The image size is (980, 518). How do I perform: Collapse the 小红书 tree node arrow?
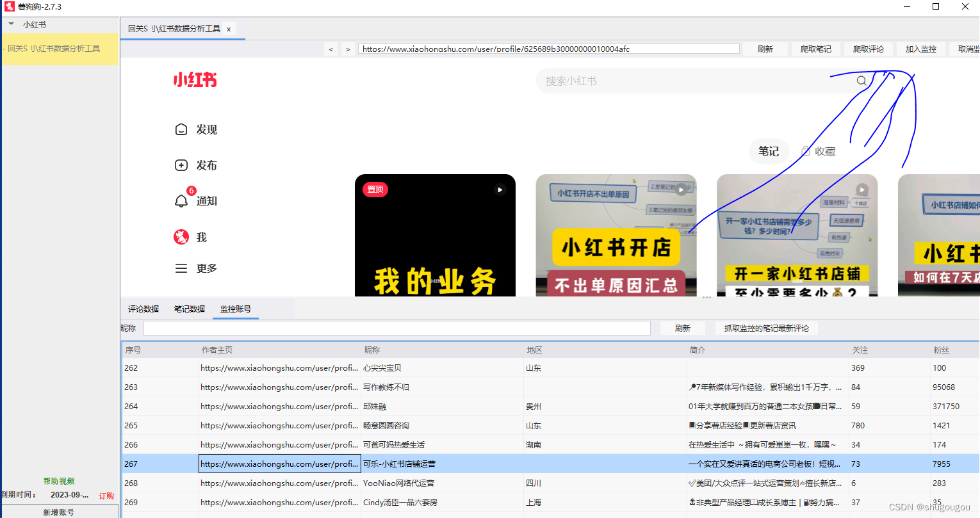(12, 24)
